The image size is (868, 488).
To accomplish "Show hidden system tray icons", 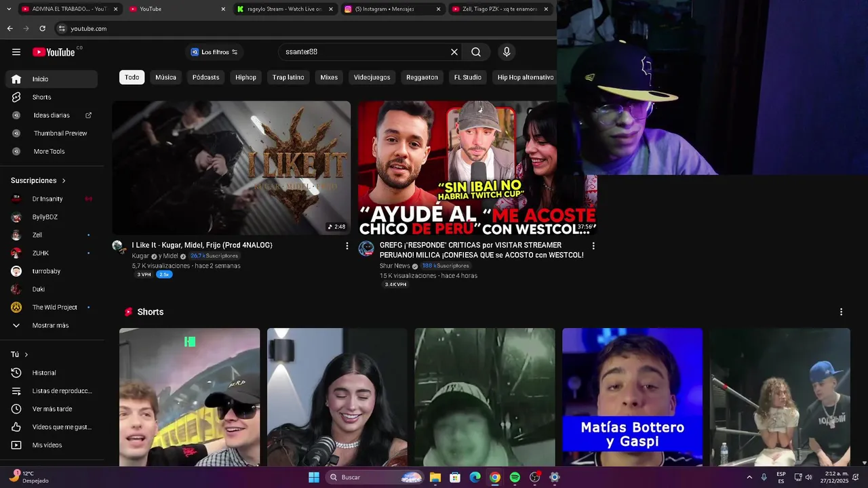I will pyautogui.click(x=749, y=477).
